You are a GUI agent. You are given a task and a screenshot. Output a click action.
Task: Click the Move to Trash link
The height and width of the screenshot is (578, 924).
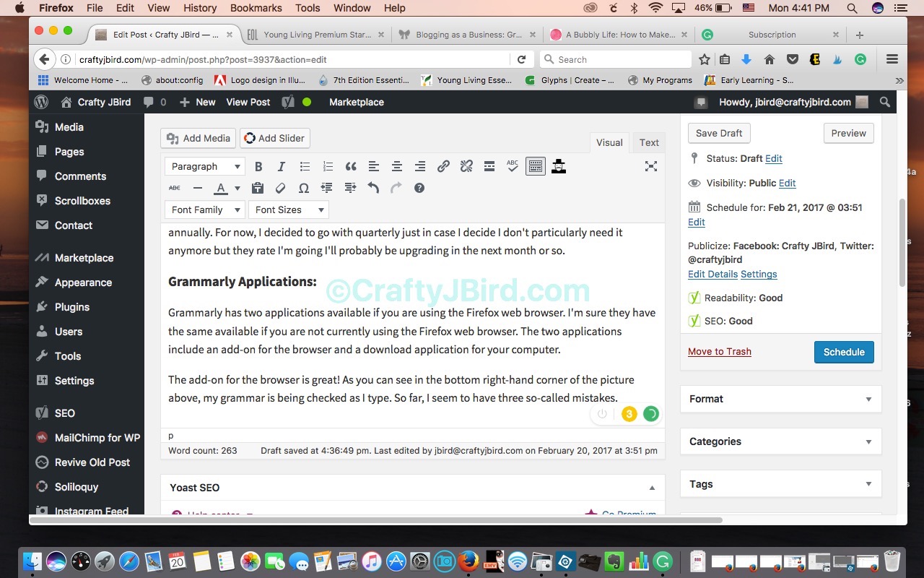[x=719, y=352]
